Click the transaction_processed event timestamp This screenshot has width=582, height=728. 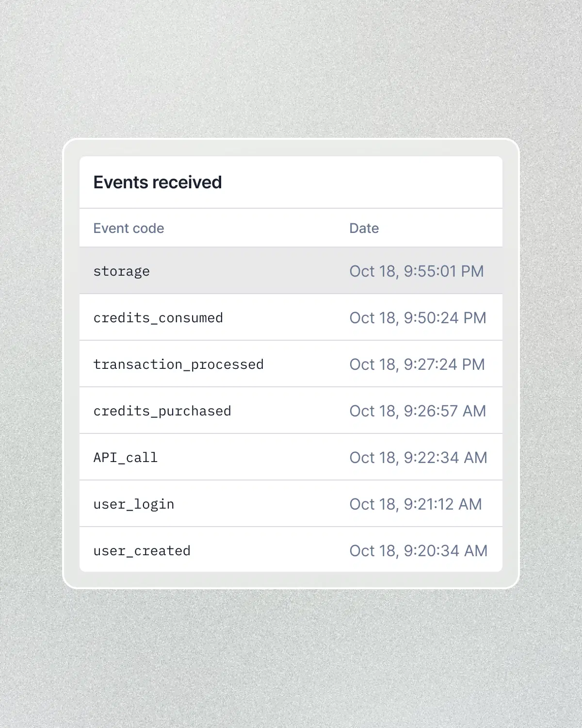tap(417, 364)
